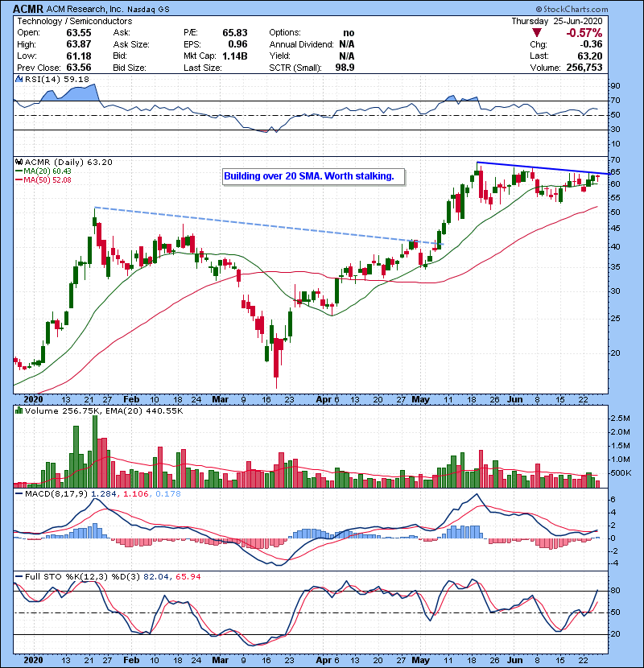Select the Low value 61.18
Image resolution: width=644 pixels, height=668 pixels.
[x=78, y=56]
